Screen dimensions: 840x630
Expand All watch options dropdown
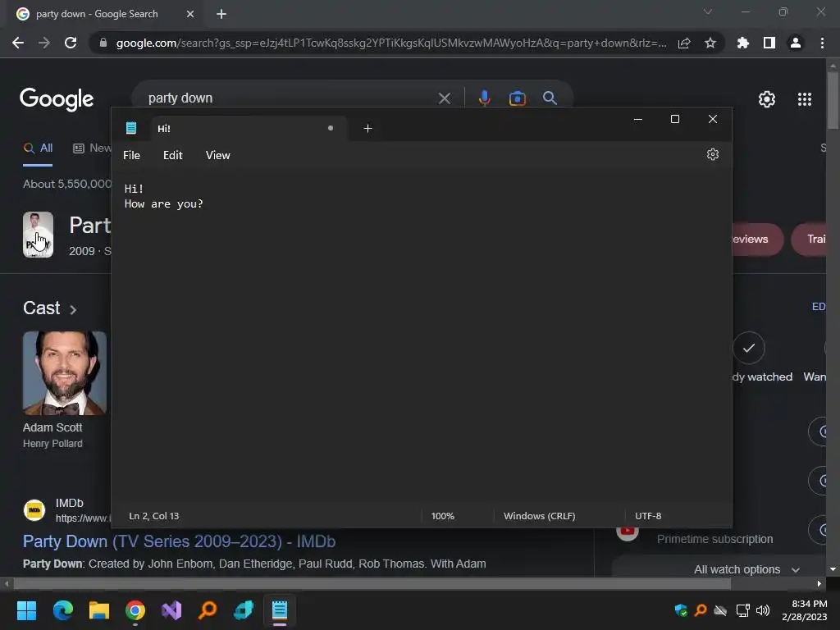pos(746,569)
